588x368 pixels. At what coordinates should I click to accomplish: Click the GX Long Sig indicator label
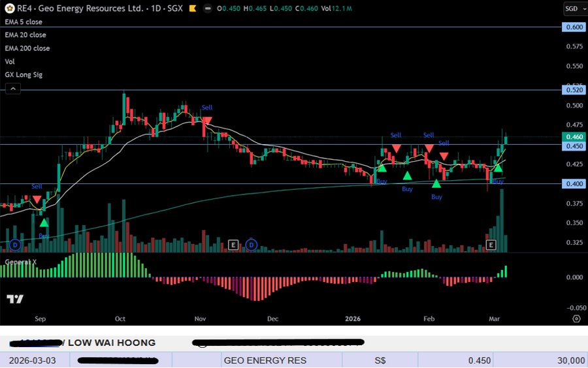point(24,75)
